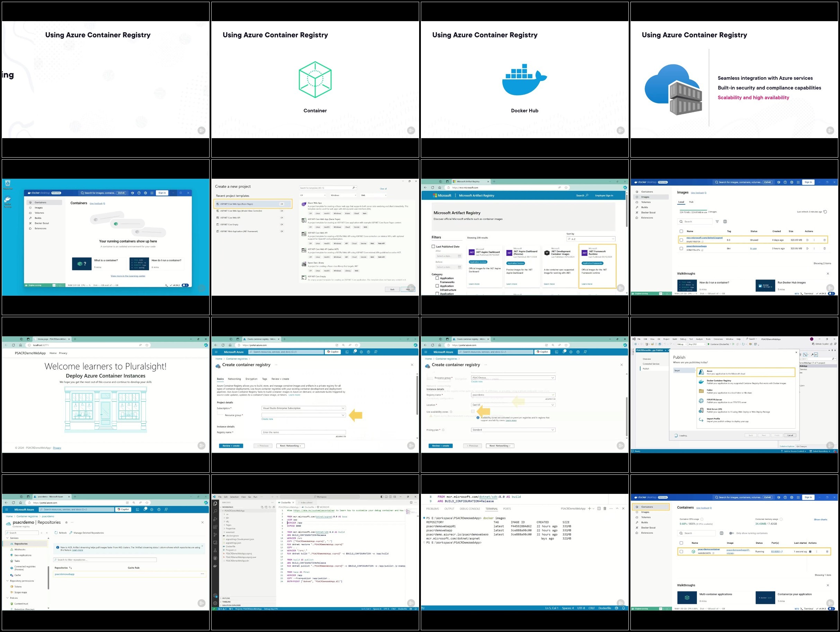This screenshot has width=840, height=632.
Task: Open Settings gear in the empty Docker Containers window
Action: point(145,193)
